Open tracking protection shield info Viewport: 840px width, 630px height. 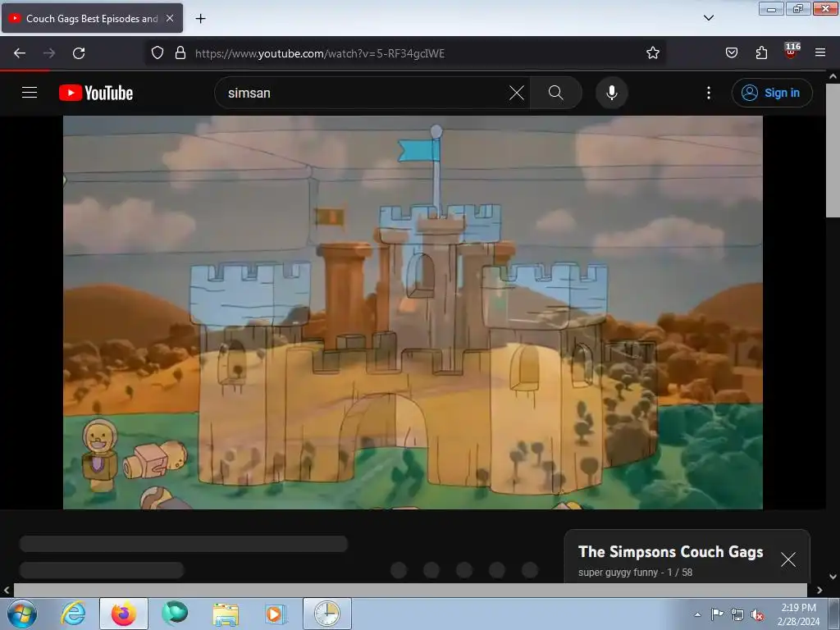pyautogui.click(x=157, y=53)
